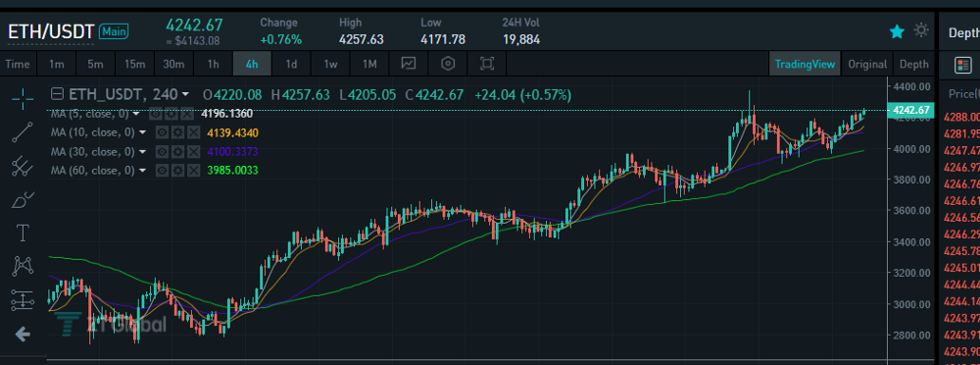Open the ETH_USDT, 240 symbol dropdown
980x365 pixels.
coord(185,95)
